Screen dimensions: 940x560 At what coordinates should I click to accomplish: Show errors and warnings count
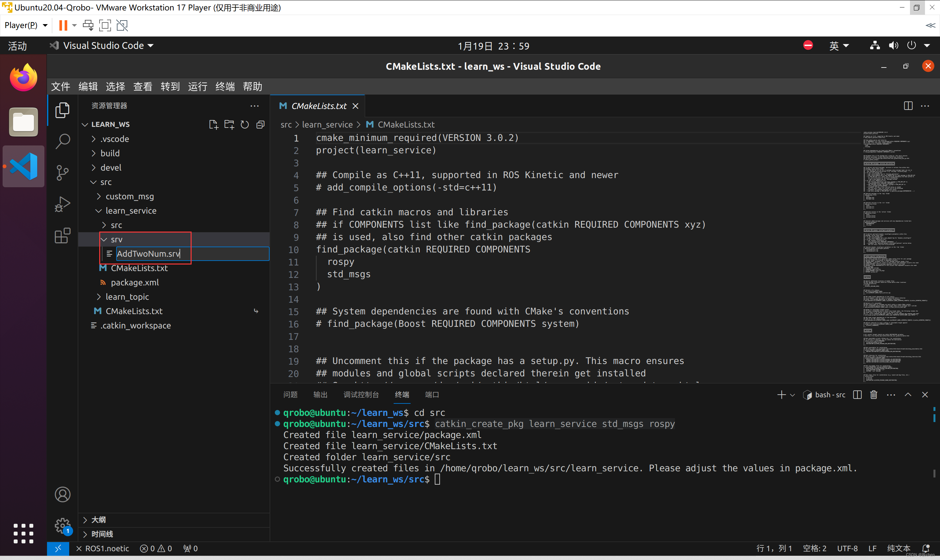coord(156,548)
